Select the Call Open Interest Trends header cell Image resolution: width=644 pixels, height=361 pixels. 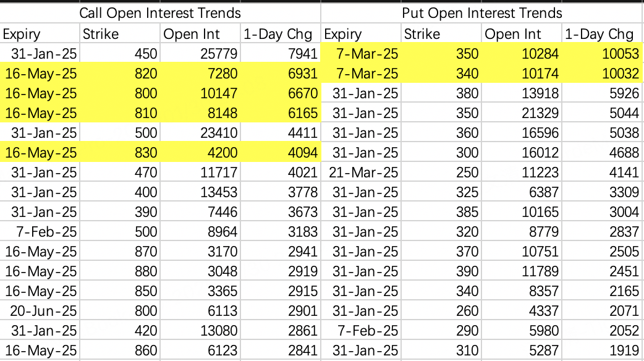(160, 13)
